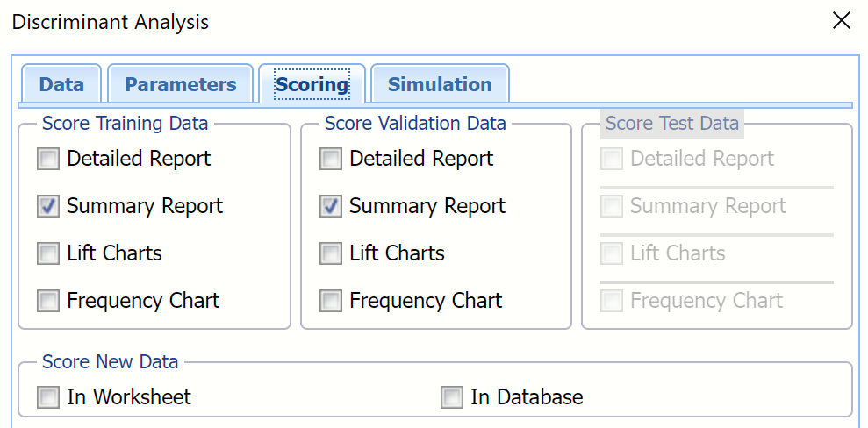Uncheck Summary Report under Score Training Data
The image size is (868, 428).
pos(48,206)
